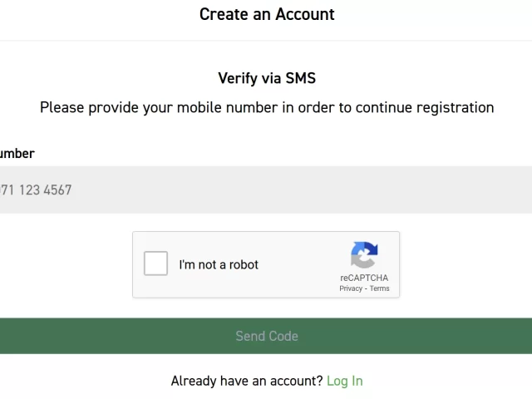Click the word registration in the instructions
The height and width of the screenshot is (399, 532).
pos(455,107)
